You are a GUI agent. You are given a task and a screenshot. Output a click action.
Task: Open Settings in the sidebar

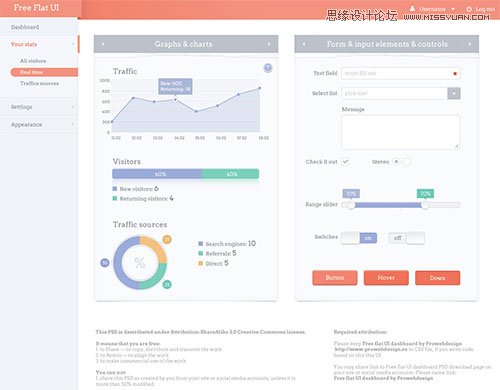click(x=22, y=107)
